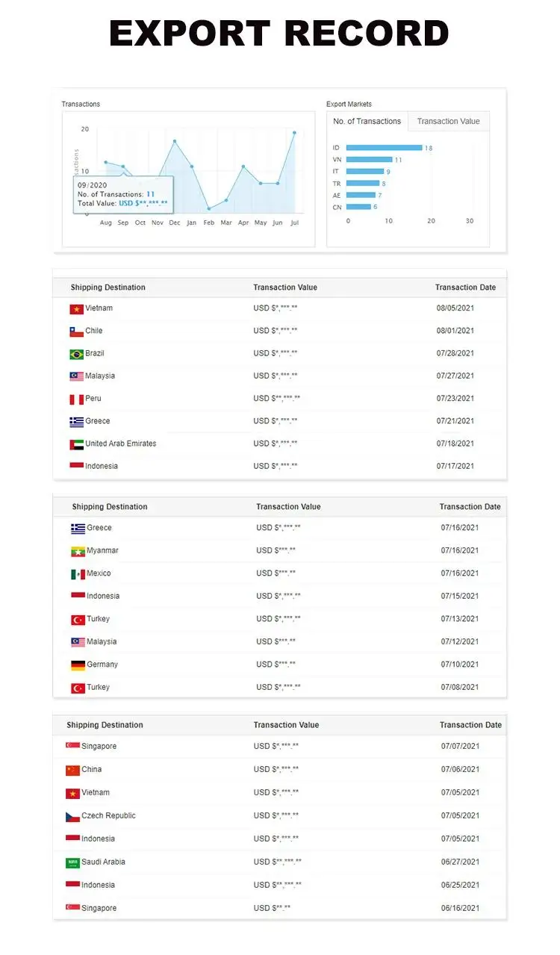
Task: Select the Feb data point on the chart
Action: click(209, 208)
